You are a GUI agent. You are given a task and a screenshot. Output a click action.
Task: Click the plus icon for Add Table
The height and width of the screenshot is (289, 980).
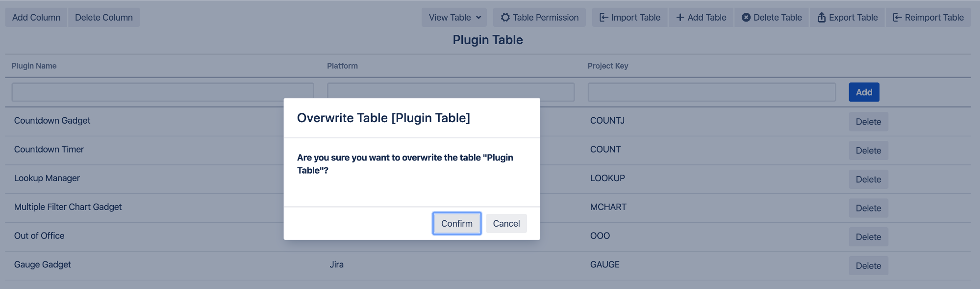680,18
